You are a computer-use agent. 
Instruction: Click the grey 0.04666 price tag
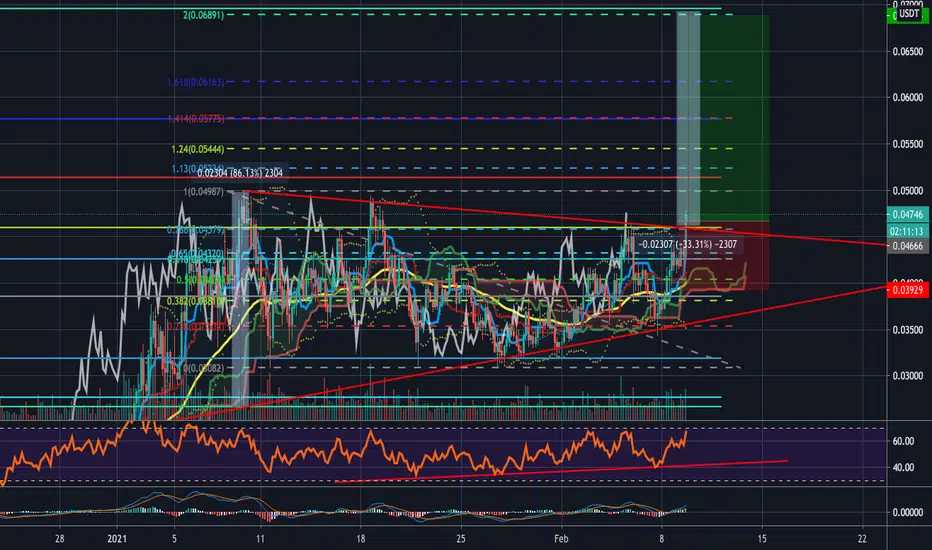908,246
